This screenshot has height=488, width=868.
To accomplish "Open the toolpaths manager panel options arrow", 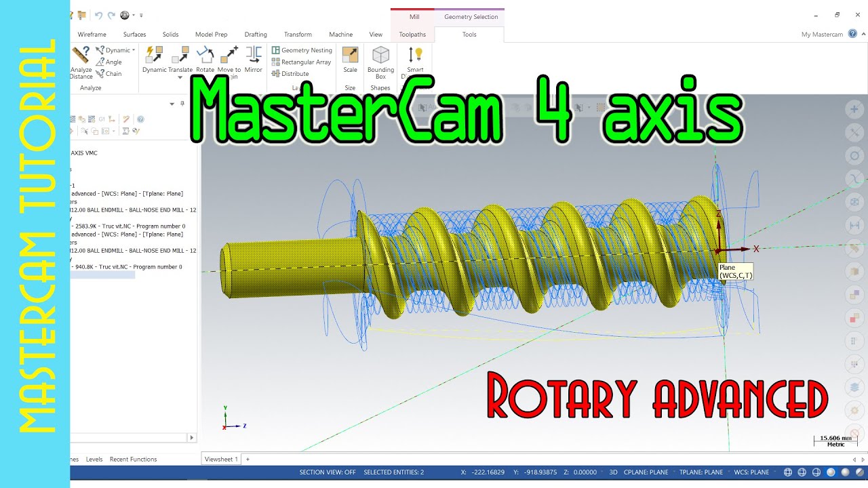I will (172, 104).
